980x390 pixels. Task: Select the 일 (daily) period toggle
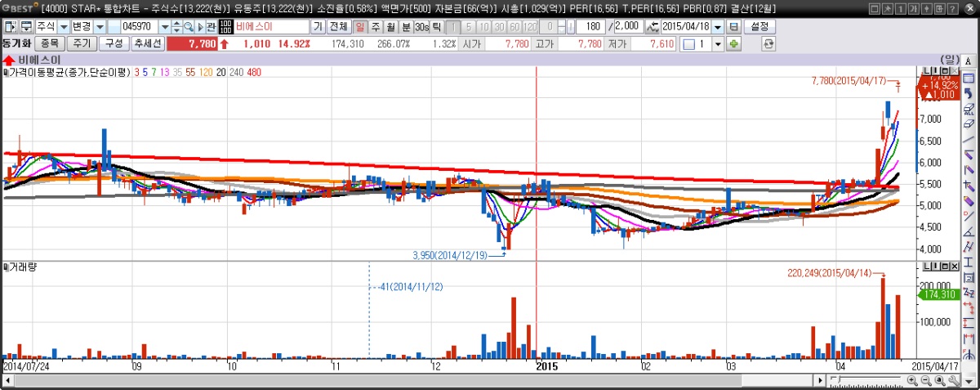360,27
